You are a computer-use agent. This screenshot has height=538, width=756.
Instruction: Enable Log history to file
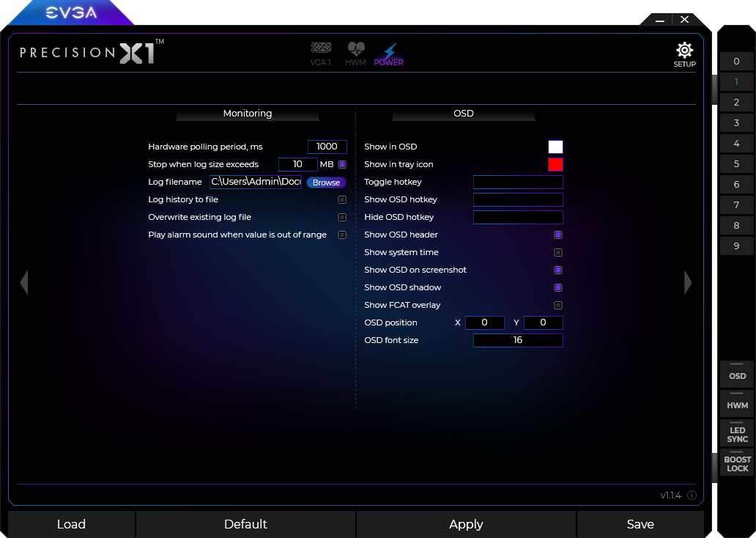click(342, 200)
